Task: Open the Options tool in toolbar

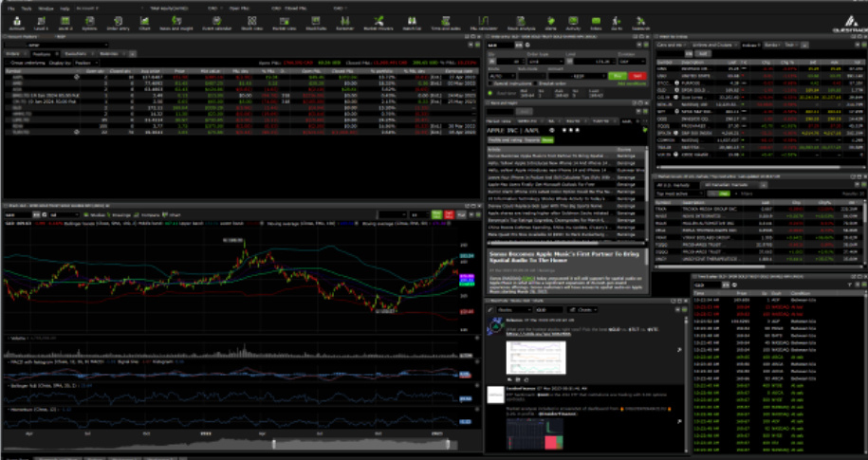Action: pos(89,24)
